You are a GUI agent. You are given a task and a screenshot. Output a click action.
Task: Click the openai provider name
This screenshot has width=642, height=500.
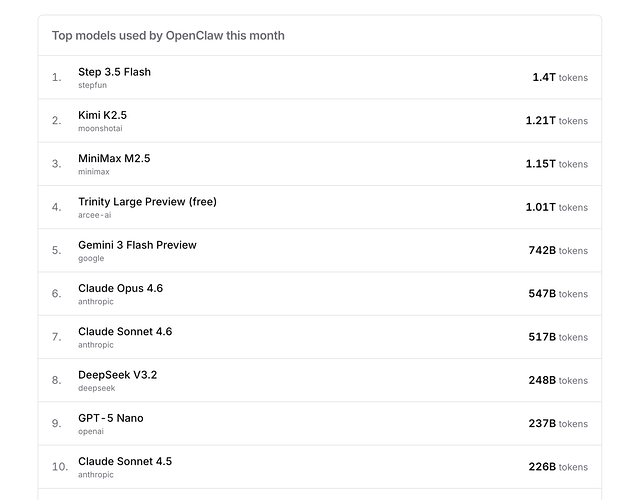pyautogui.click(x=90, y=432)
